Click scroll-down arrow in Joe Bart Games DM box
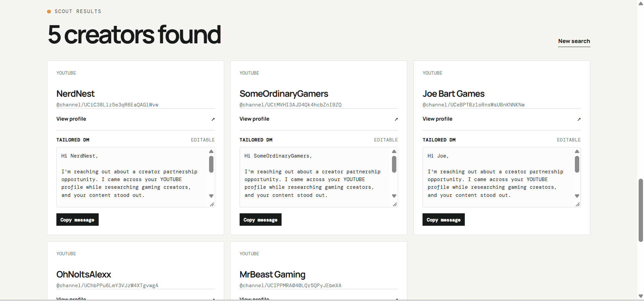Image resolution: width=644 pixels, height=301 pixels. (x=577, y=196)
